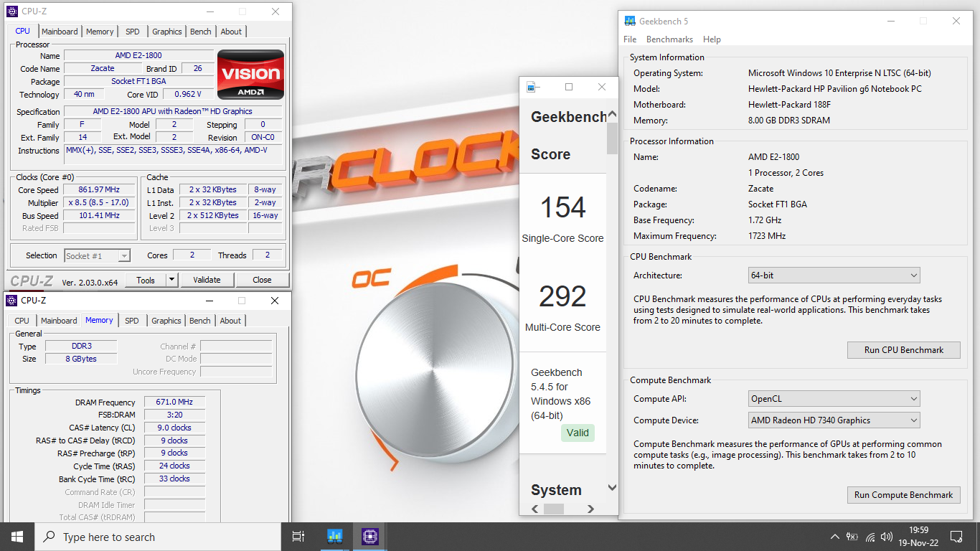Switch to SPD tab in top CPU-Z window
The height and width of the screenshot is (551, 980).
pos(133,32)
